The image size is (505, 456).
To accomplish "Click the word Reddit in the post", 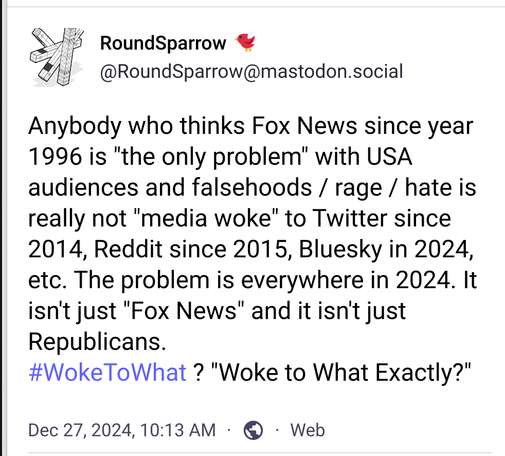I will point(128,249).
